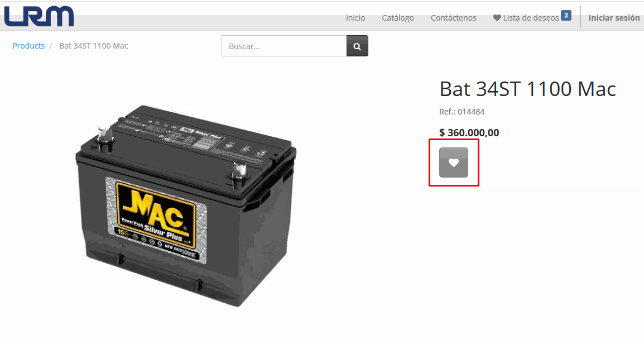Open the Inicio menu item
This screenshot has width=644, height=344.
[355, 18]
